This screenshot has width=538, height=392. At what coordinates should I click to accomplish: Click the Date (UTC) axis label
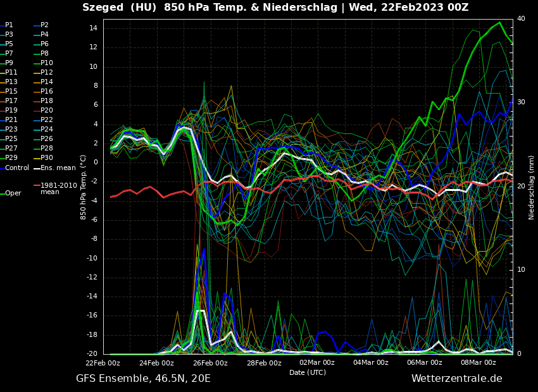coord(308,372)
